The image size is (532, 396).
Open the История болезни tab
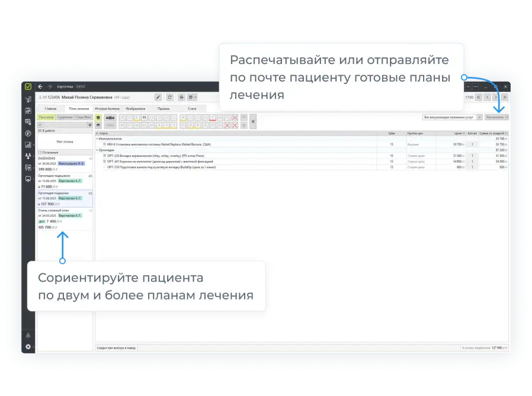[x=107, y=109]
